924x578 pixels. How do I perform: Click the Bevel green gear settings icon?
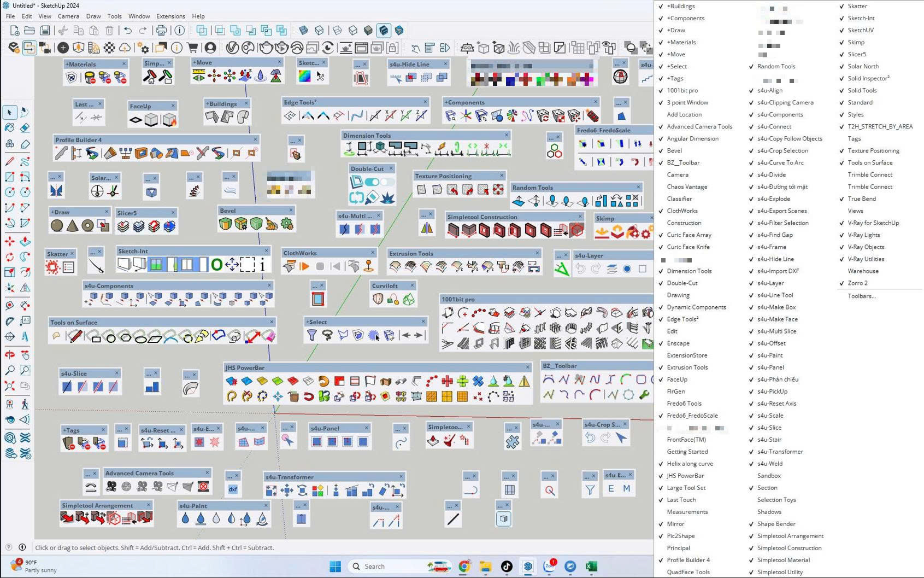(x=287, y=224)
